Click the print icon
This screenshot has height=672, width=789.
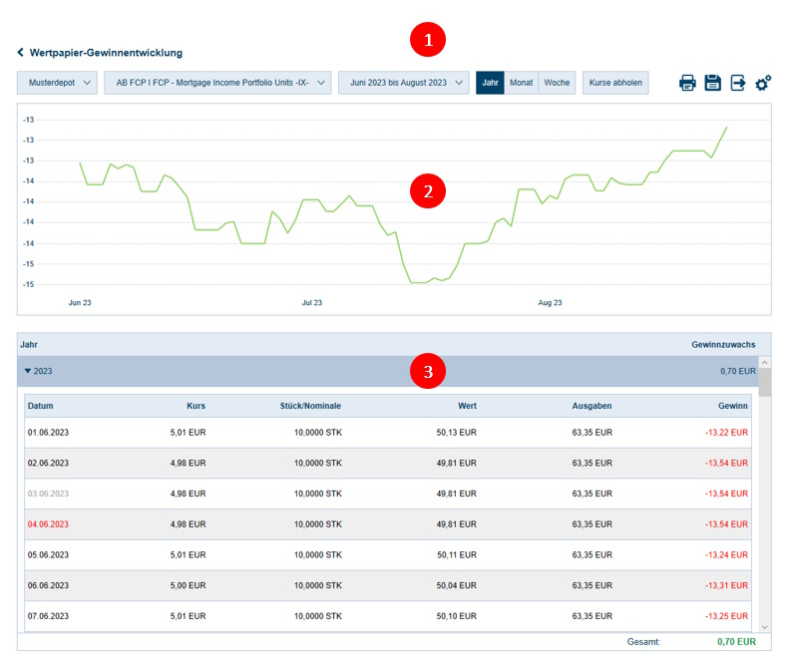(x=687, y=83)
